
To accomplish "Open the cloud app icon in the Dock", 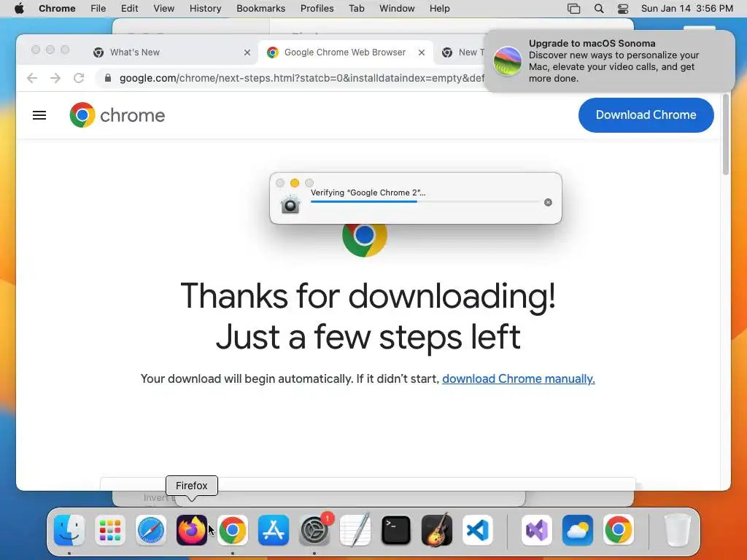I will 578,530.
